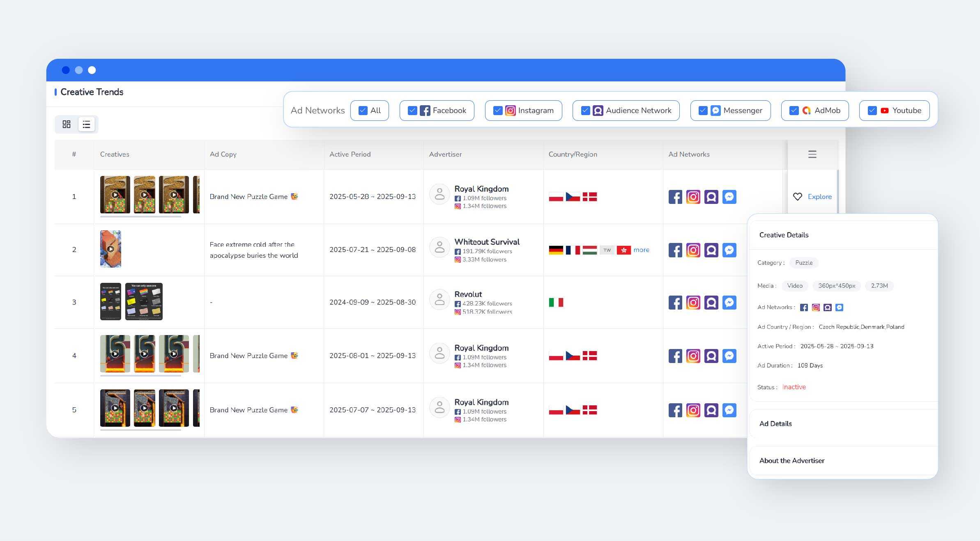Click Messenger icon in row 5

point(729,410)
